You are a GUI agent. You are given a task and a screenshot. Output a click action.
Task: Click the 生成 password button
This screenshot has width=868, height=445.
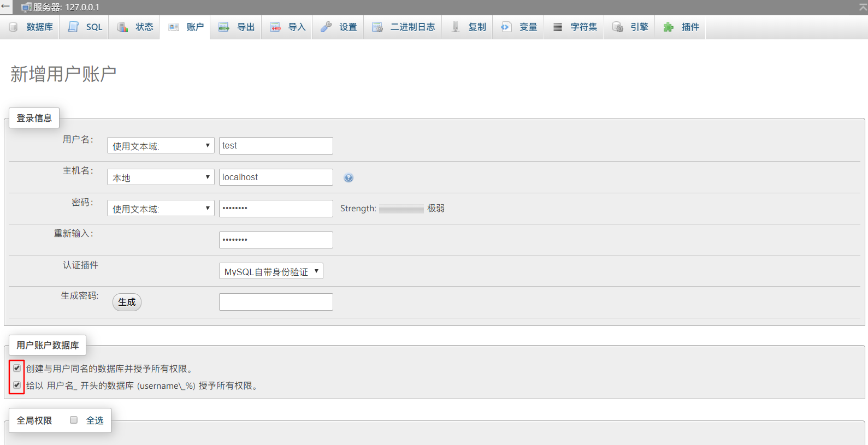click(127, 302)
